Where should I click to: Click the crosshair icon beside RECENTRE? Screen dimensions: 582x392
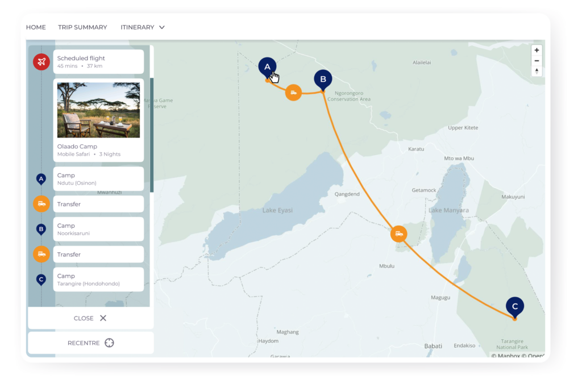tap(109, 343)
